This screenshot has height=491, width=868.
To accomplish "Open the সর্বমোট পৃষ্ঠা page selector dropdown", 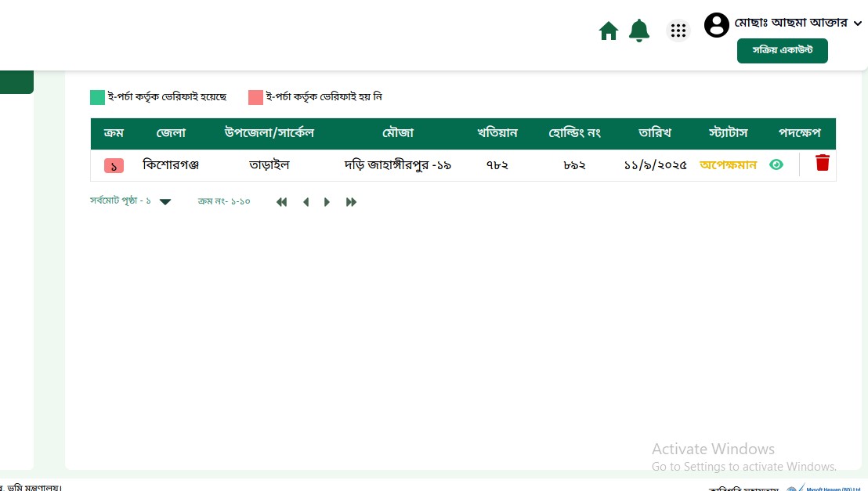I will click(x=165, y=202).
